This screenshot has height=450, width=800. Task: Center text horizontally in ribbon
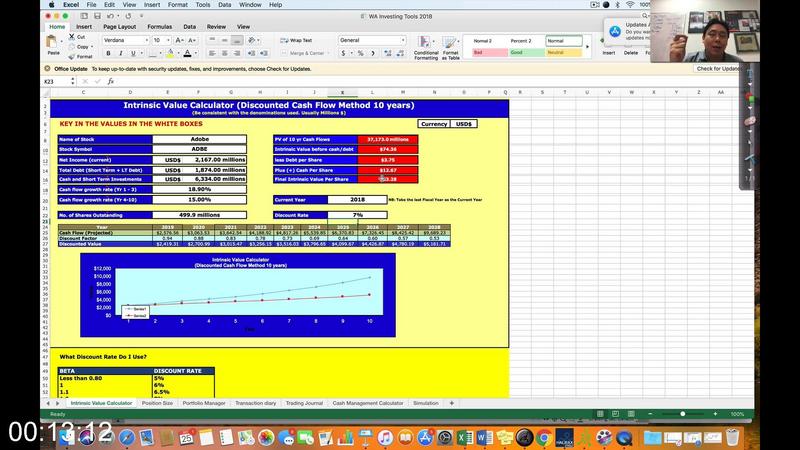224,53
